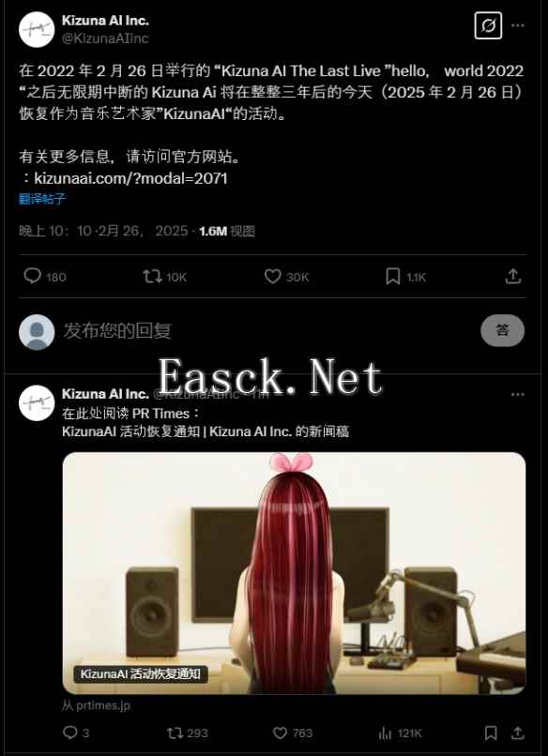Open the kizunaai.com/?modal=2071 link

130,178
